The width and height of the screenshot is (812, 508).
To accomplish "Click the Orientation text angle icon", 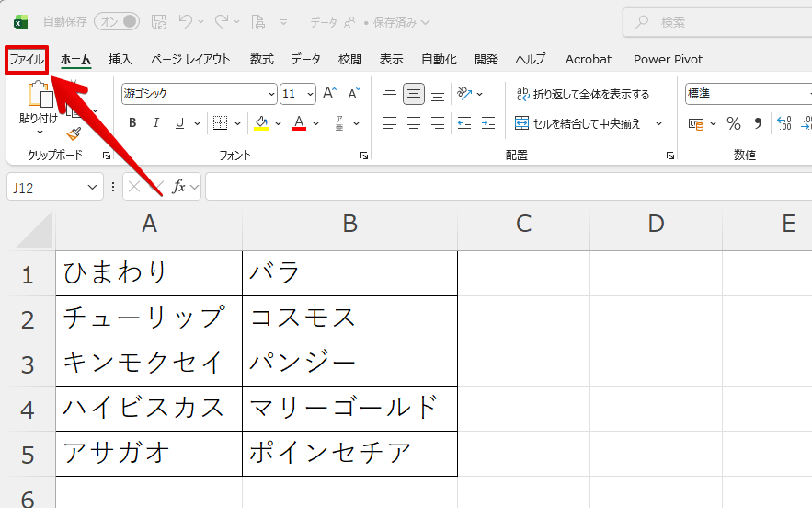I will click(464, 94).
